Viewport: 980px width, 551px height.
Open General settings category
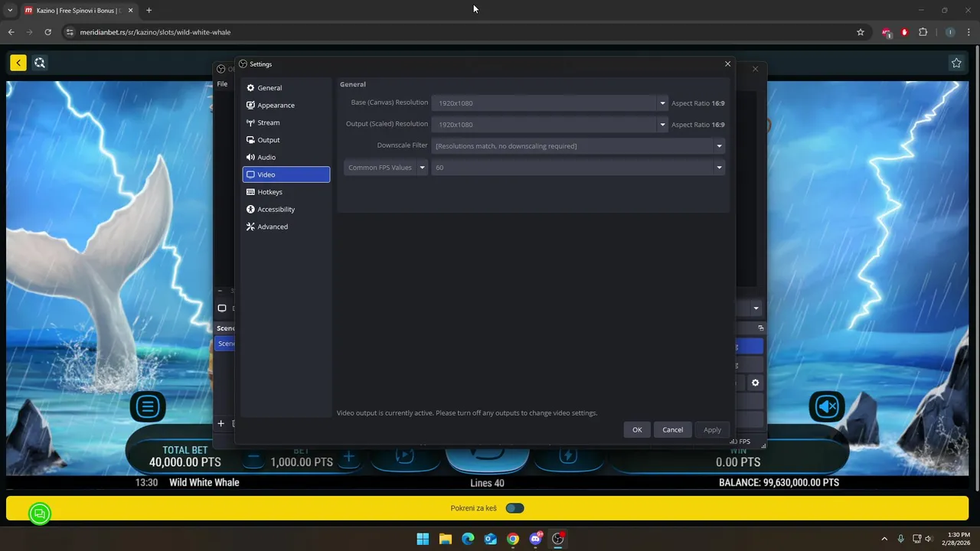pos(286,88)
